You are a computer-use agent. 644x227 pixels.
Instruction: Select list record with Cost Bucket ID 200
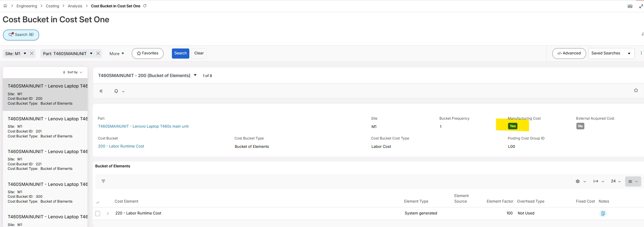point(45,94)
